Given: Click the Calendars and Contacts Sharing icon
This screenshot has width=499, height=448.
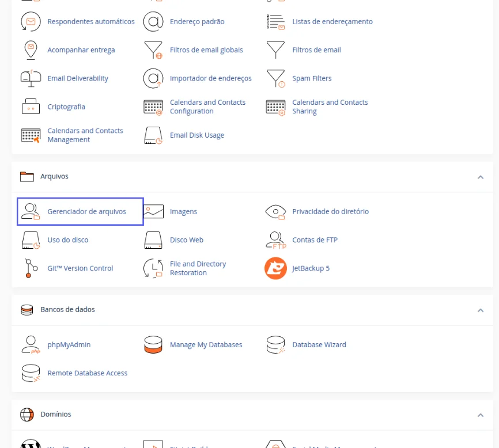Looking at the screenshot, I should coord(275,107).
